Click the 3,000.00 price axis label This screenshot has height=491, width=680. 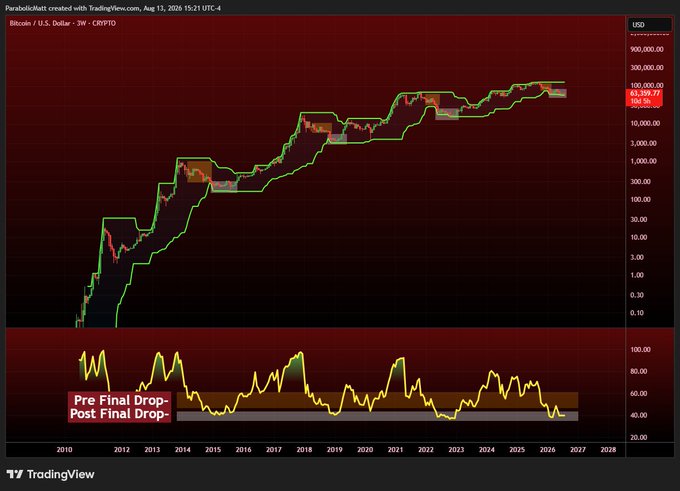click(x=643, y=143)
